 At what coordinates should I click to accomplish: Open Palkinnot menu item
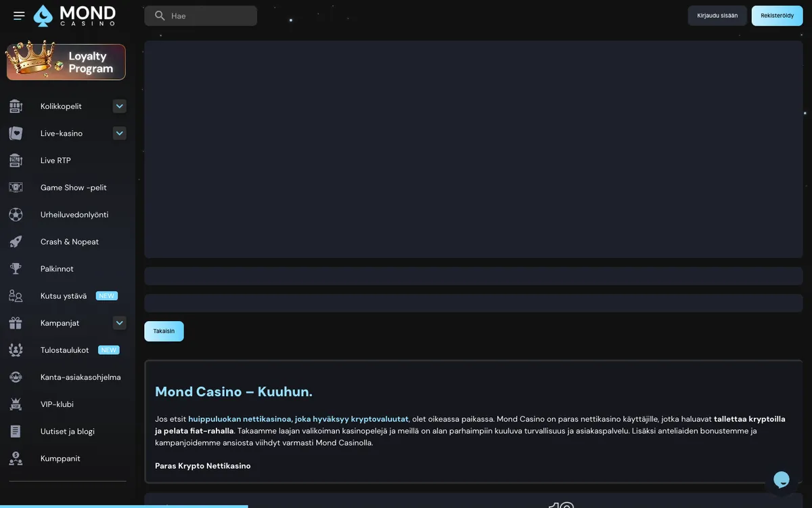[x=57, y=269]
